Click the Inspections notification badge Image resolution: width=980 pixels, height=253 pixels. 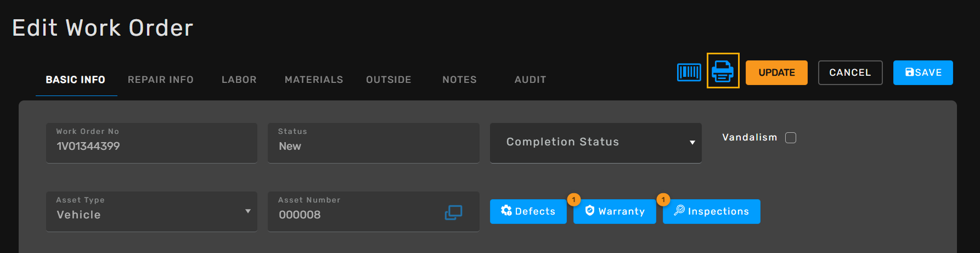663,200
